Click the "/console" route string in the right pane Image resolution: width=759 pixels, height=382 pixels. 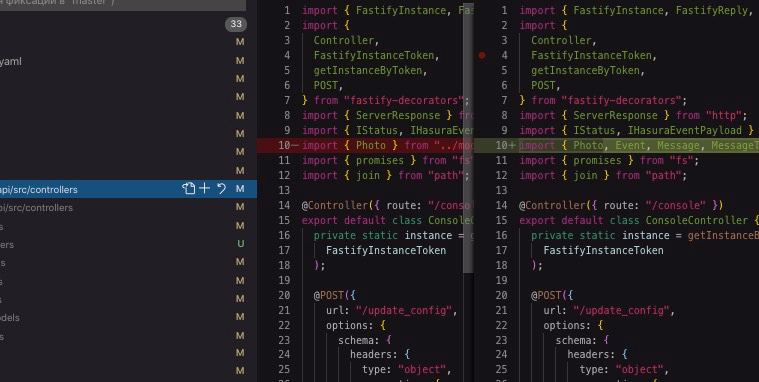pyautogui.click(x=676, y=205)
